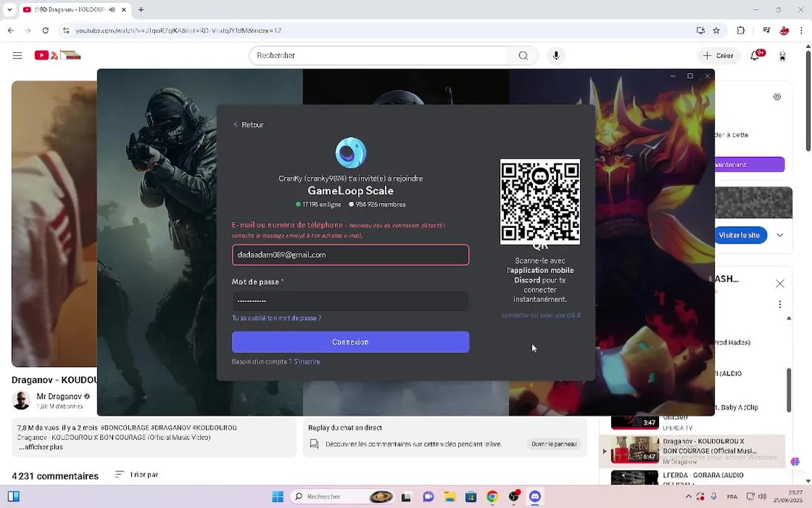The width and height of the screenshot is (812, 508).
Task: Click the Discord login QR code
Action: (x=540, y=202)
